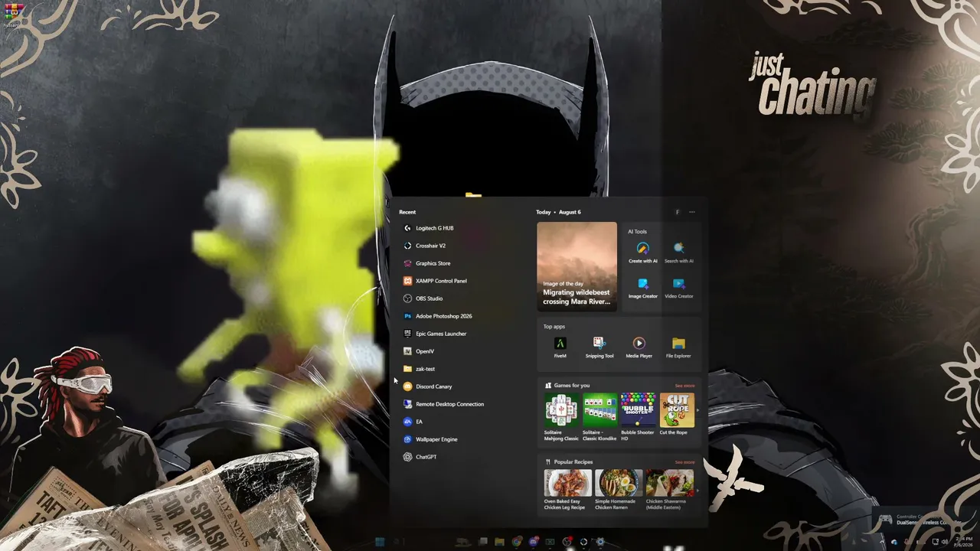Launch OBS Studio from Recent
Screen dimensions: 980x551
pyautogui.click(x=423, y=298)
